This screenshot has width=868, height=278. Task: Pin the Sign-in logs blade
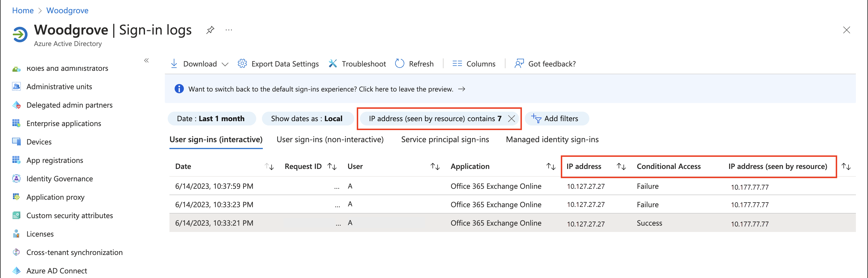pyautogui.click(x=210, y=30)
